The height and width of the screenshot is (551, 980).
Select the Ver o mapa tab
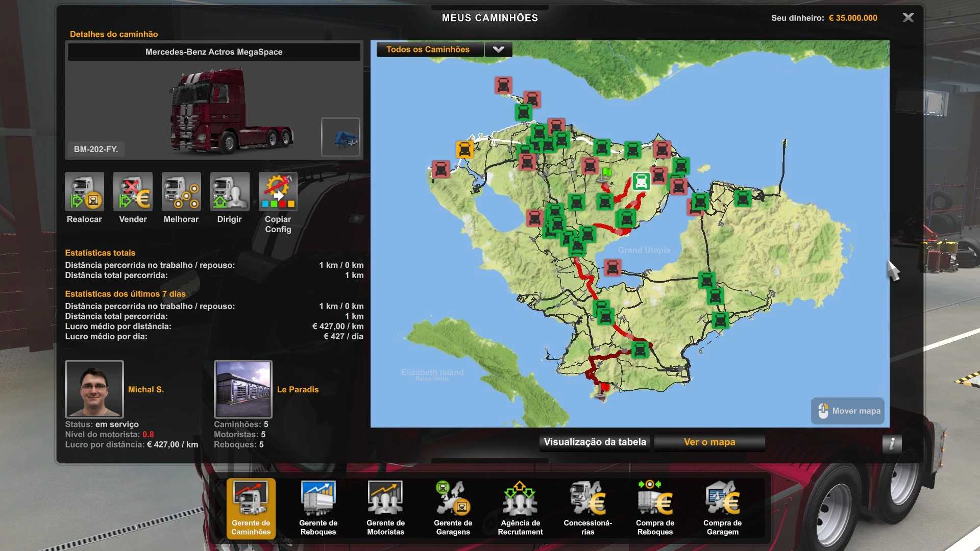709,442
